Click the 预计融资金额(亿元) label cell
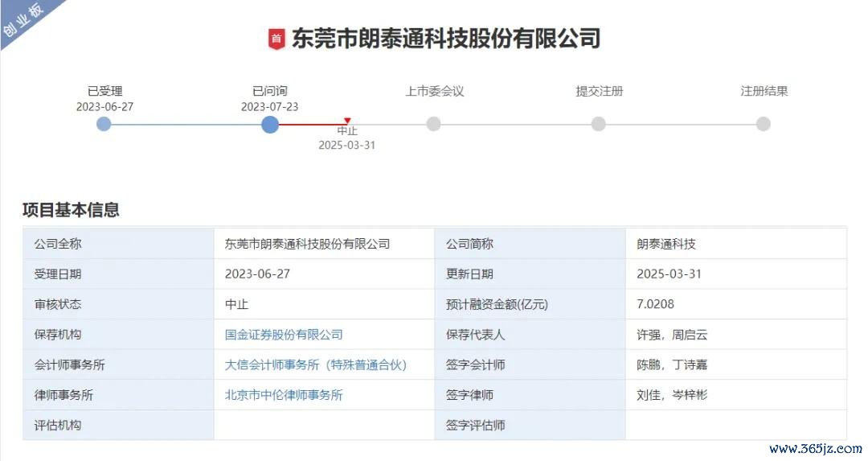The height and width of the screenshot is (461, 868). pyautogui.click(x=530, y=304)
